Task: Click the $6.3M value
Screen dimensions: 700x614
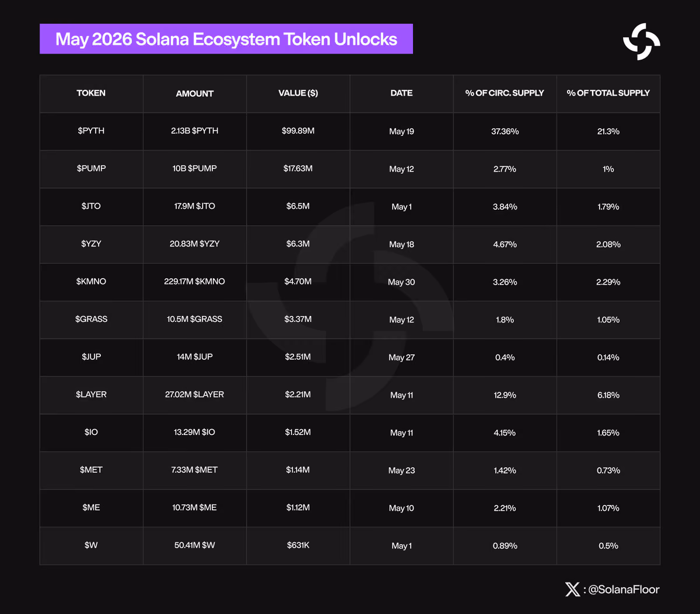Action: [298, 243]
